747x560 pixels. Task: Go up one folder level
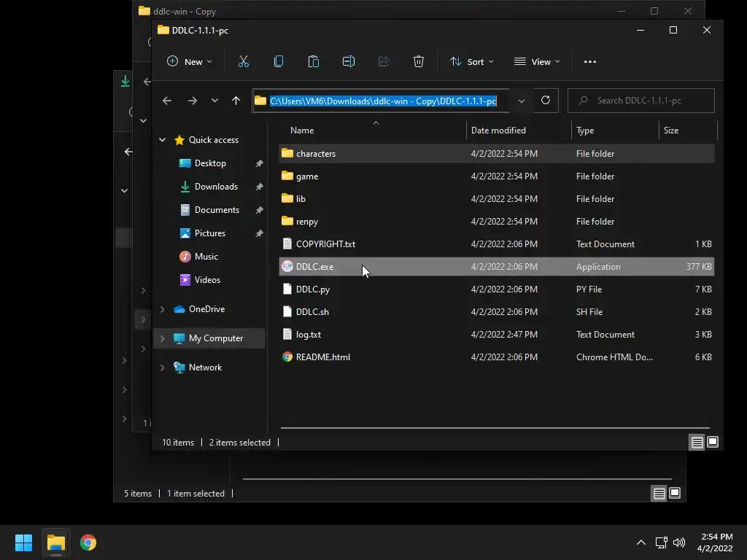[236, 101]
